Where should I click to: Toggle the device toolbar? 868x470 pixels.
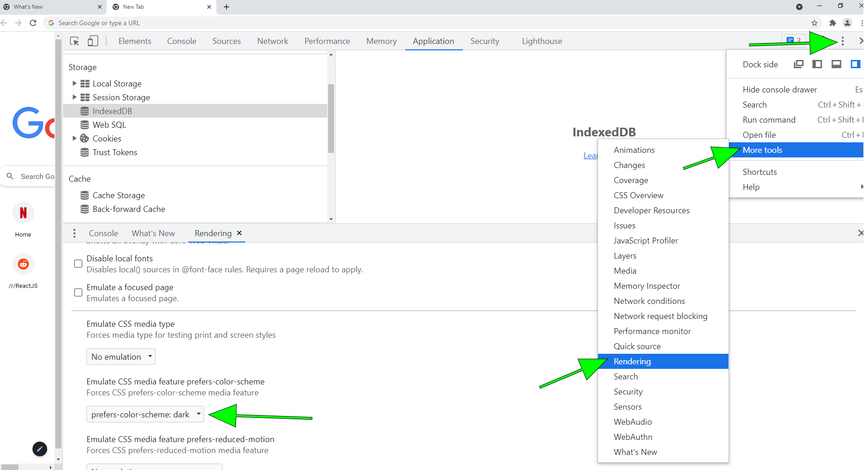point(93,41)
